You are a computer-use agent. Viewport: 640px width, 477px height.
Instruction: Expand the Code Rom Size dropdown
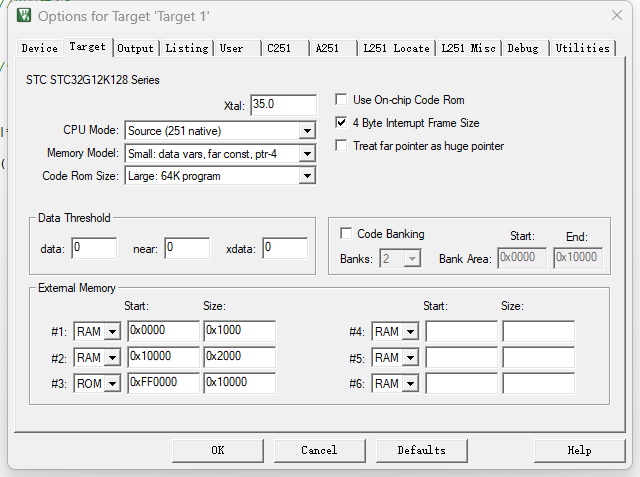point(307,176)
